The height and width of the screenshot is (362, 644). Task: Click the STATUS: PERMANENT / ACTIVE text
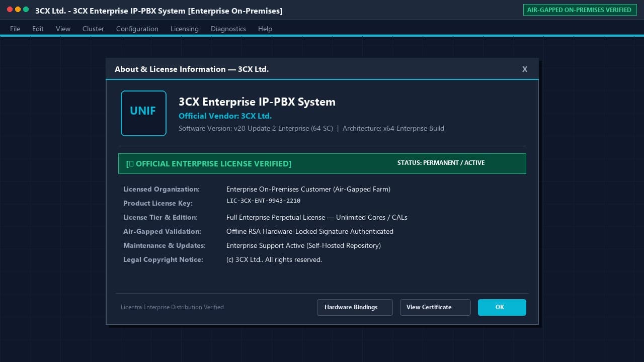(441, 163)
